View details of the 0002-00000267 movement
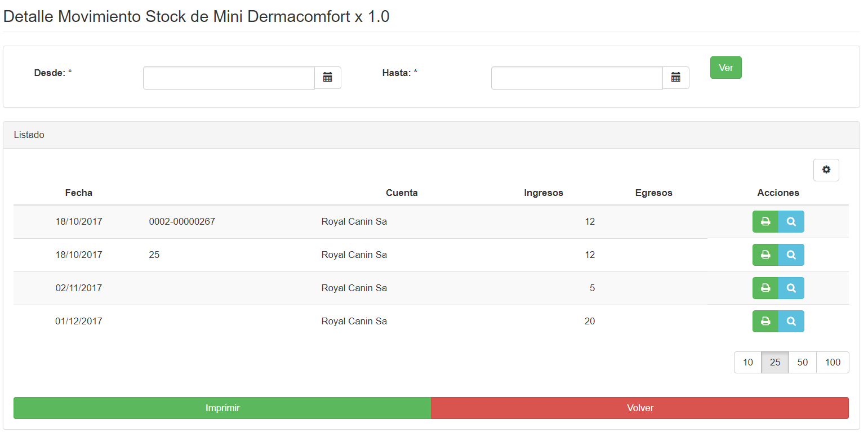Image resolution: width=868 pixels, height=437 pixels. (x=791, y=222)
